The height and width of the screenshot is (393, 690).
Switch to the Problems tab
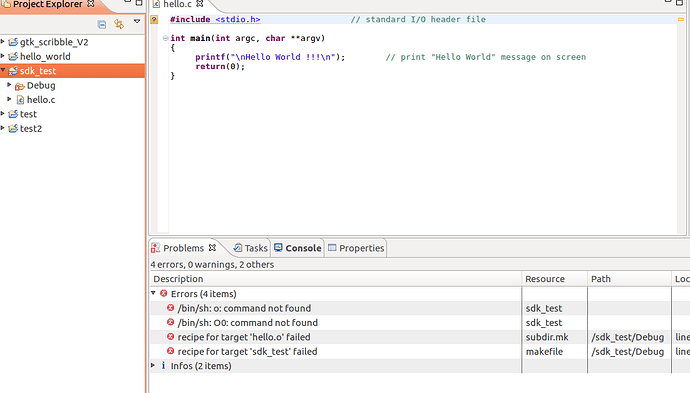coord(183,248)
